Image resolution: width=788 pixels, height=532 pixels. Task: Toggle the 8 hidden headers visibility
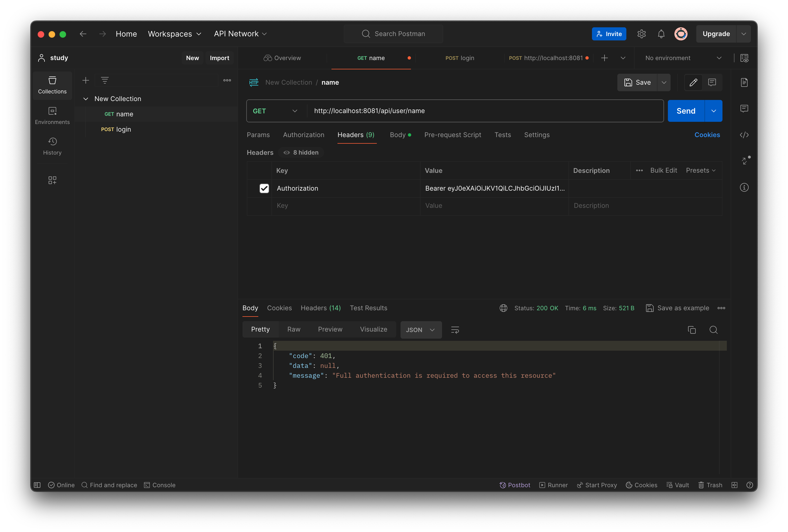pos(301,153)
